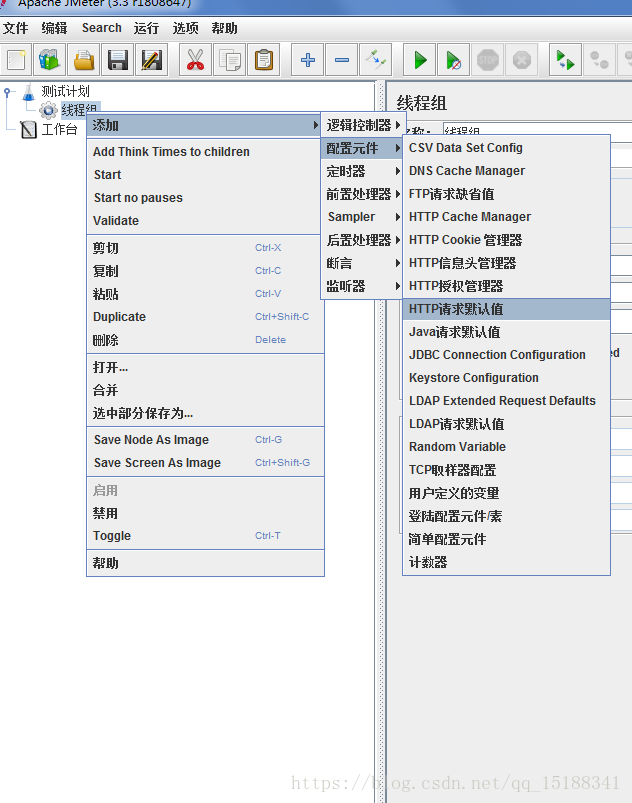This screenshot has width=632, height=803.
Task: Collapse the 测试计划 tree toggle handle
Action: pyautogui.click(x=7, y=92)
